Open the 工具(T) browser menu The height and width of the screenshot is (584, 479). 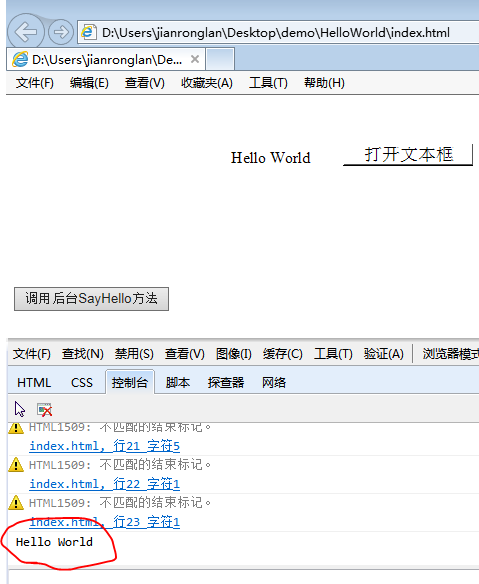coord(268,83)
